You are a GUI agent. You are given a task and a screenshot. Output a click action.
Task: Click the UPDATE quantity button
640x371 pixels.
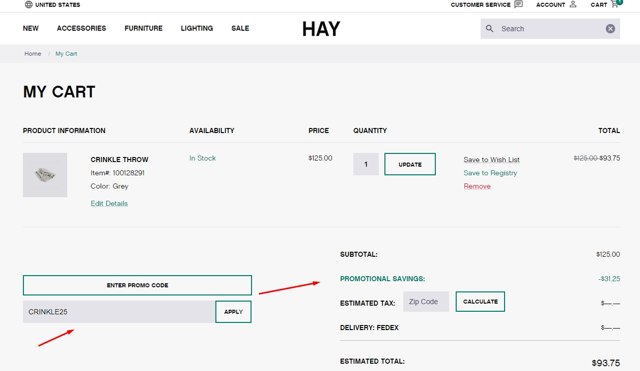coord(410,164)
